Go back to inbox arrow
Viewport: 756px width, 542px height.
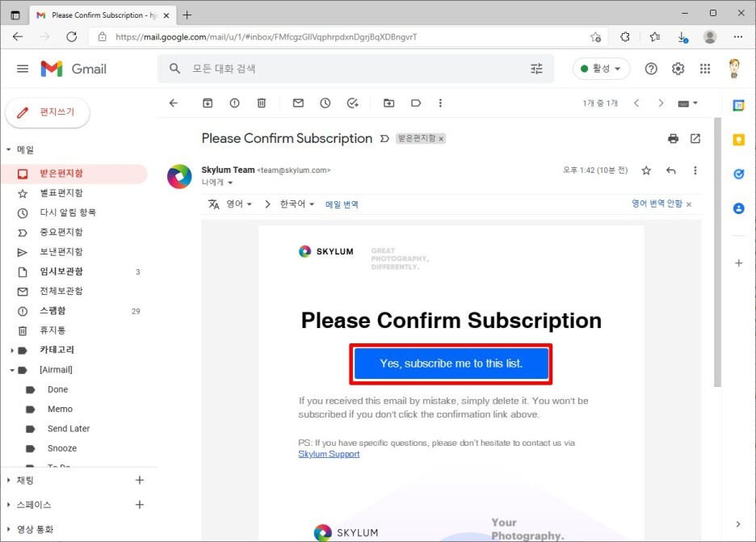coord(174,103)
